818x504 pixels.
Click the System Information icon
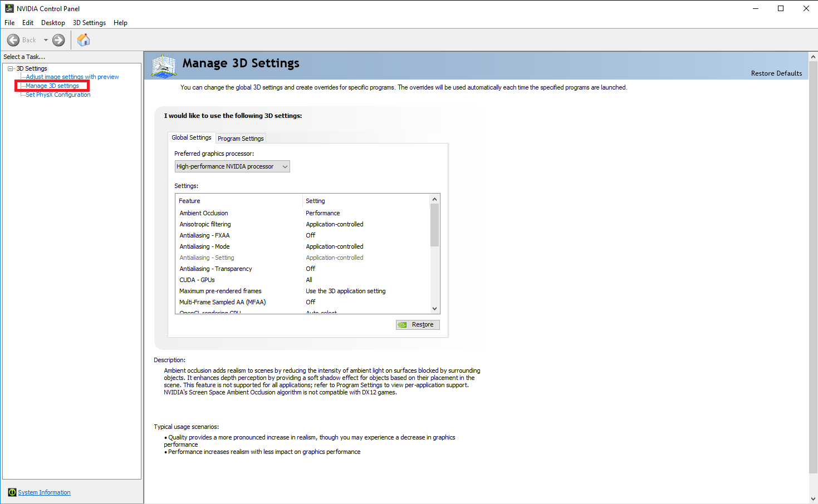(12, 492)
